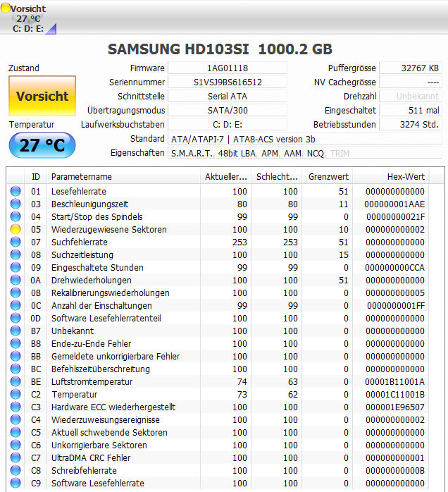Click the blue orb for Unkorrigierbare Sektoren
This screenshot has height=492, width=448.
pos(15,445)
